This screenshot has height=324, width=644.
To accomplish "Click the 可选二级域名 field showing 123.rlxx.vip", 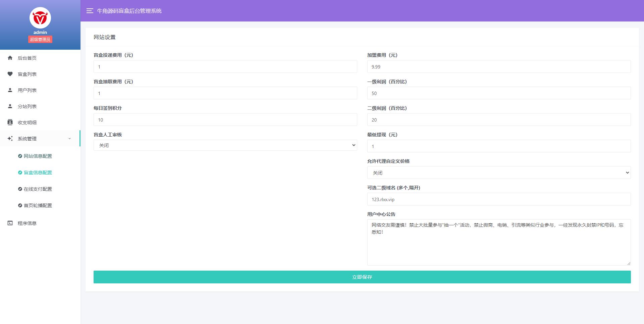I will [x=499, y=199].
